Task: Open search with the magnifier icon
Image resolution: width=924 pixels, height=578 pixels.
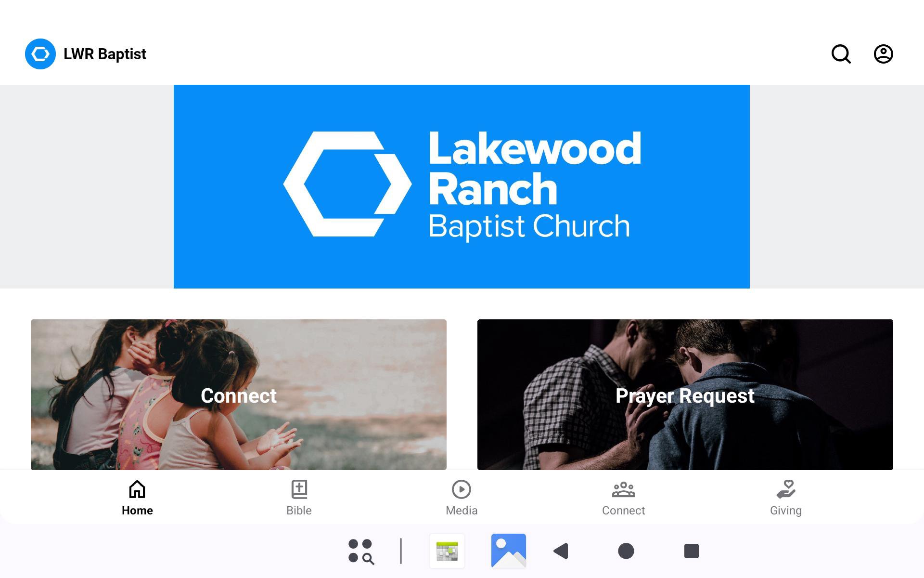Action: click(x=841, y=54)
